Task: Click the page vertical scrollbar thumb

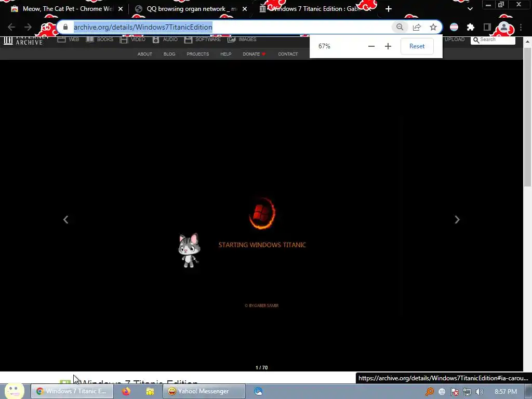Action: 527,117
